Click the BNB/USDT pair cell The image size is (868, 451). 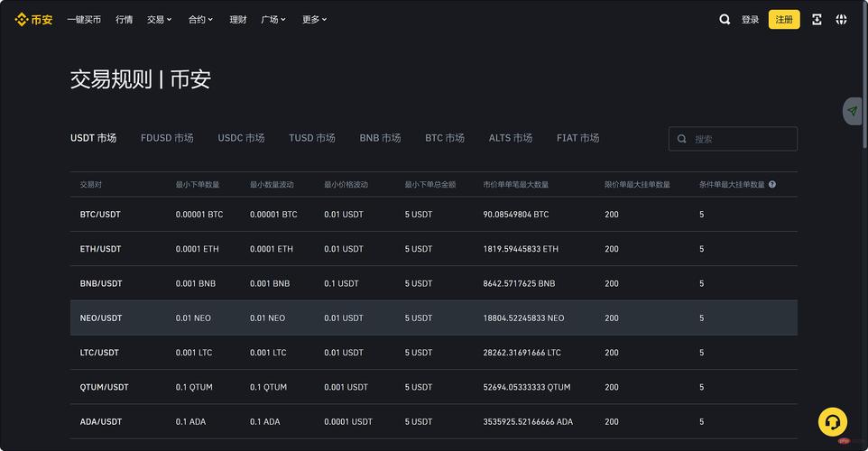click(101, 283)
